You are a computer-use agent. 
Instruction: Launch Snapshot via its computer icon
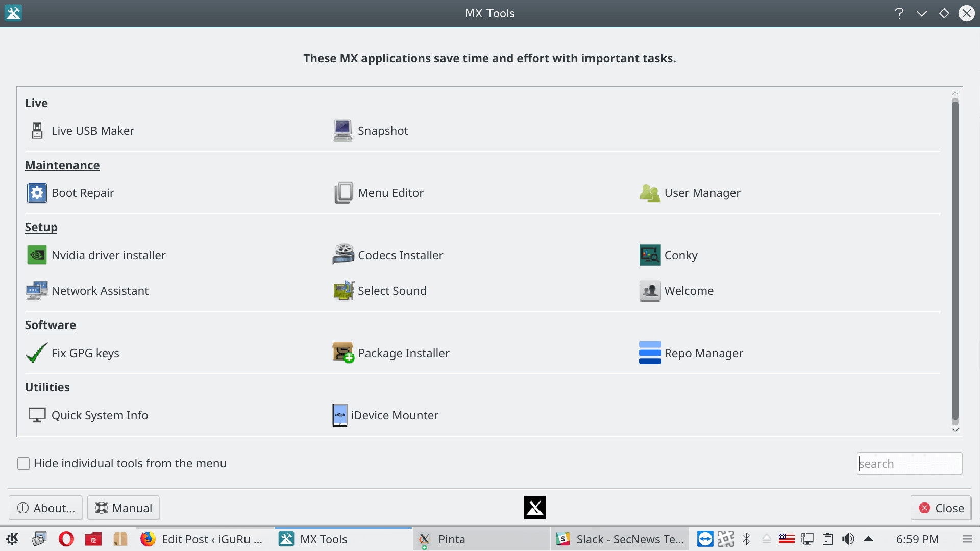pos(344,131)
